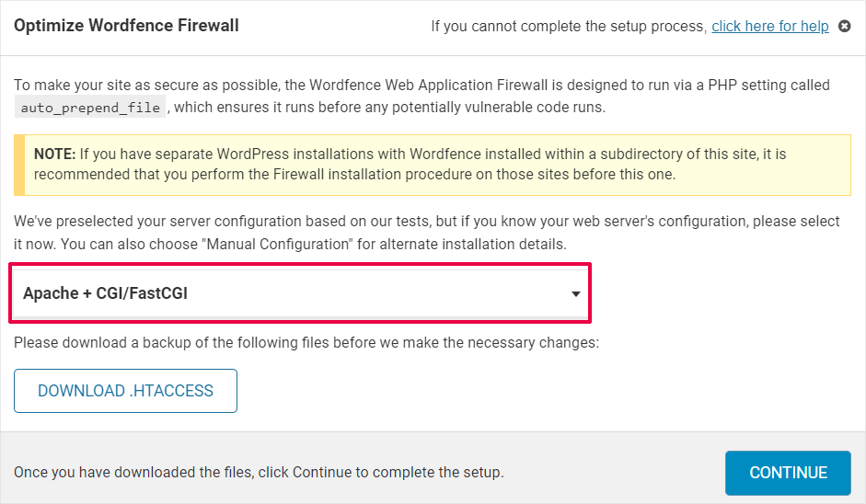
Task: Click Continue to complete the setup
Action: [788, 473]
